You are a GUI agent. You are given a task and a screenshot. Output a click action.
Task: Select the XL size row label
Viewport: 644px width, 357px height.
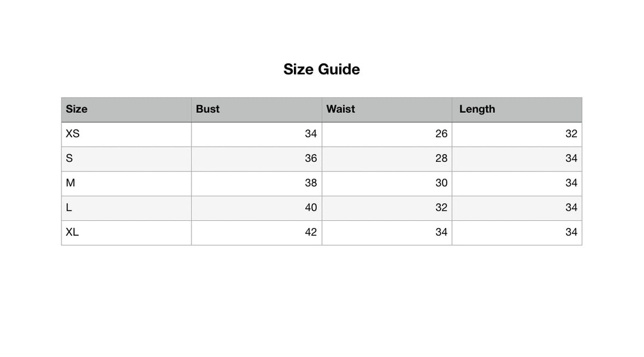[x=72, y=232]
